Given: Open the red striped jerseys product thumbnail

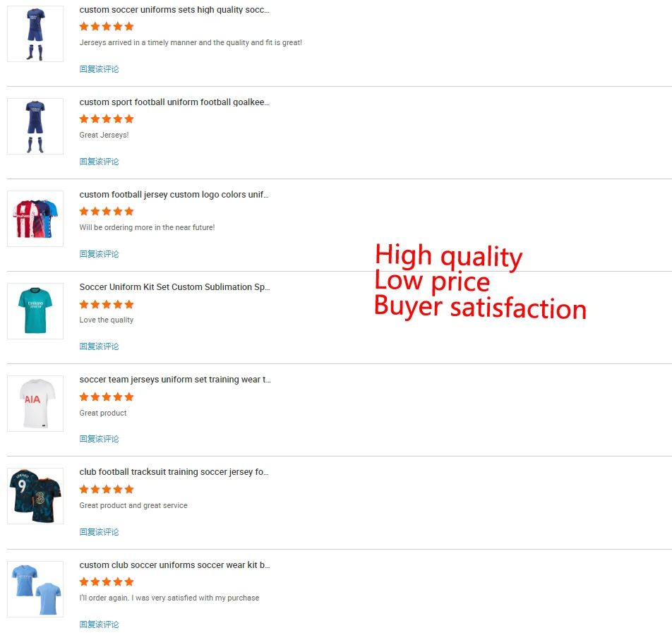Looking at the screenshot, I should pyautogui.click(x=35, y=219).
